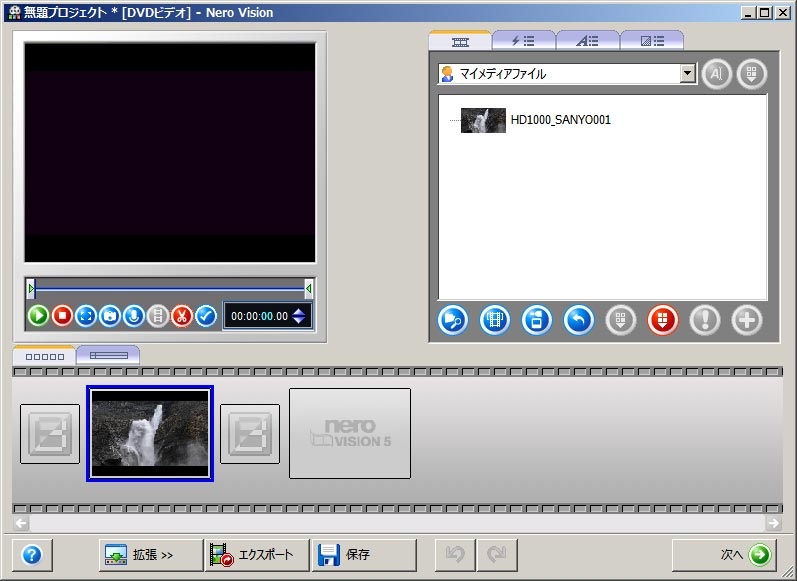Image resolution: width=797 pixels, height=581 pixels.
Task: Click the preview seek bar line
Action: coord(169,289)
